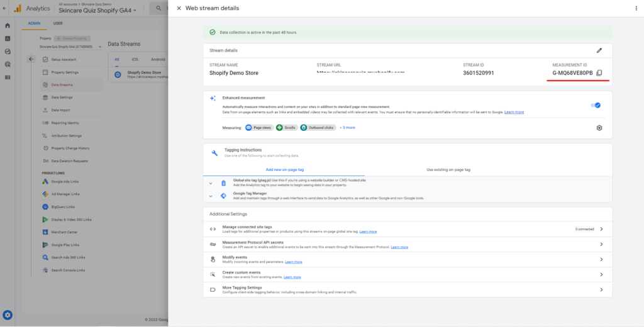Open the Create custom events setting

(408, 274)
